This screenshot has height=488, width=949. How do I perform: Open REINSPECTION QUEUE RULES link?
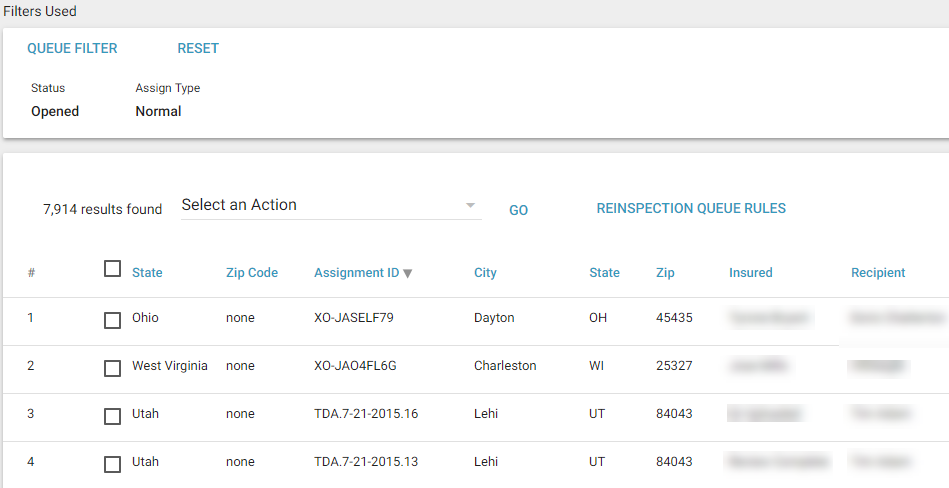(x=691, y=208)
